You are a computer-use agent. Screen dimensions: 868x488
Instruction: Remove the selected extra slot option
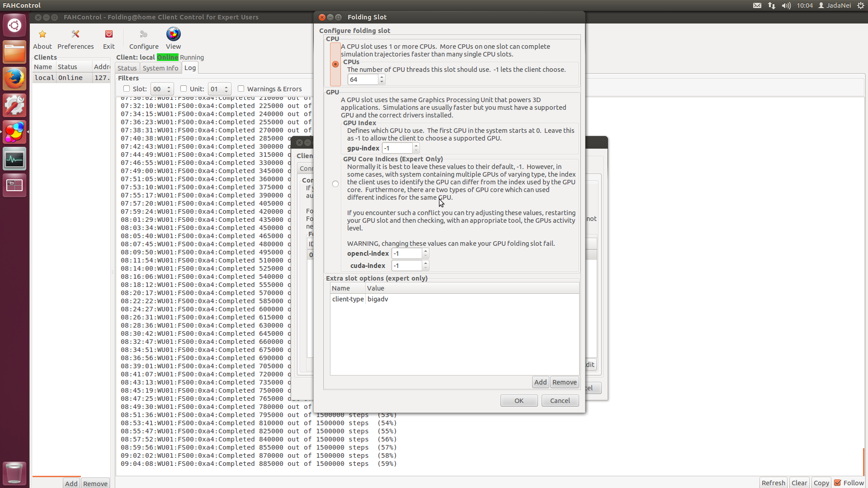565,382
